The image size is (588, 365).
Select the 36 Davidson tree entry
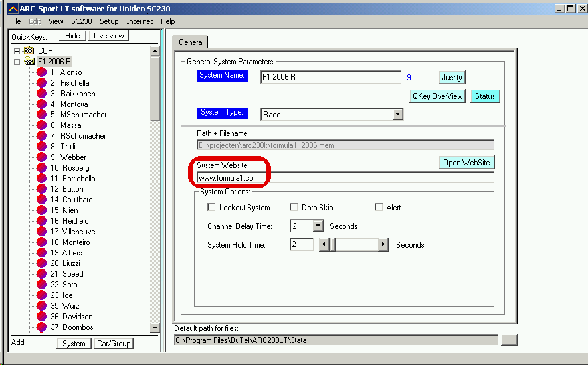click(72, 317)
